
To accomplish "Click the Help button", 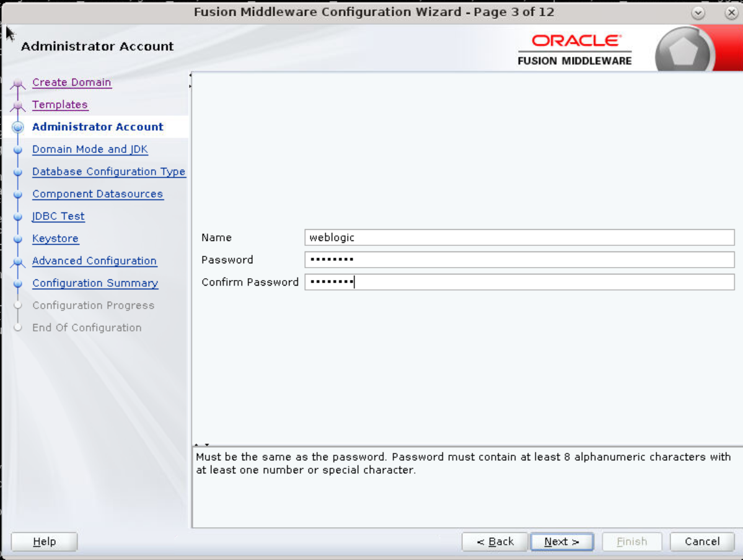I will tap(44, 541).
